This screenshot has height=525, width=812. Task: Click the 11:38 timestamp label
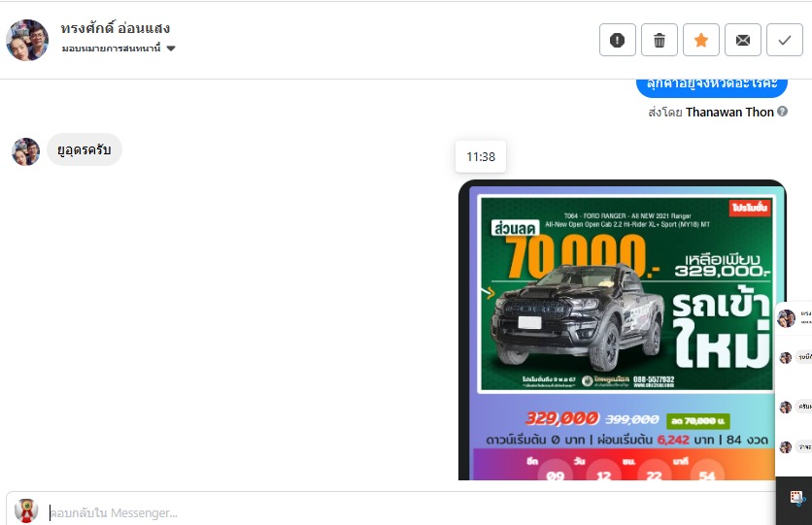click(x=481, y=157)
